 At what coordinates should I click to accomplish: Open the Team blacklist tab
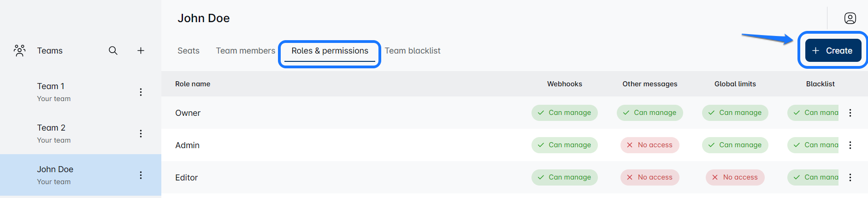pyautogui.click(x=413, y=51)
